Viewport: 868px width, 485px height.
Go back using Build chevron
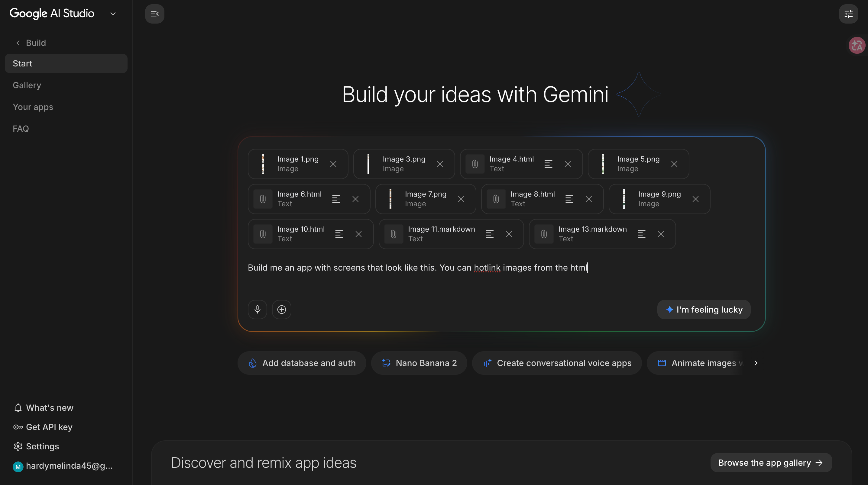click(18, 43)
